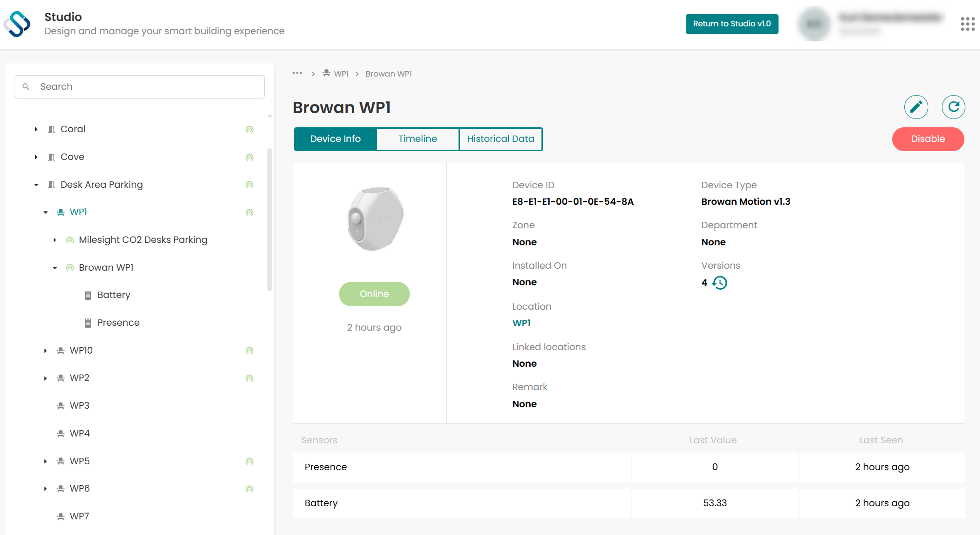
Task: Open the Historical Data tab
Action: (x=500, y=139)
